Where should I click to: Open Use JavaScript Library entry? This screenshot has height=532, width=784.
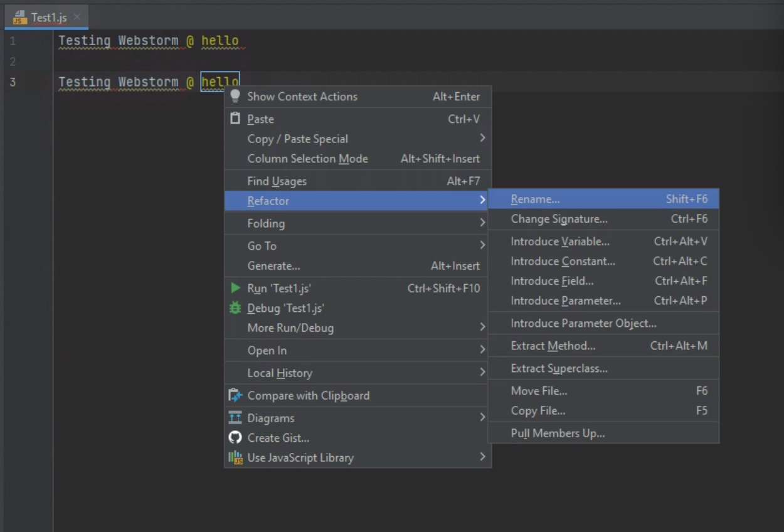coord(358,457)
